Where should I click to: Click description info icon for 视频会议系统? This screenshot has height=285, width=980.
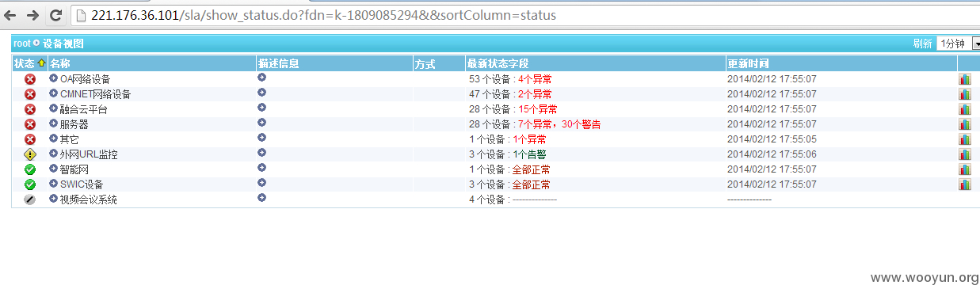261,198
